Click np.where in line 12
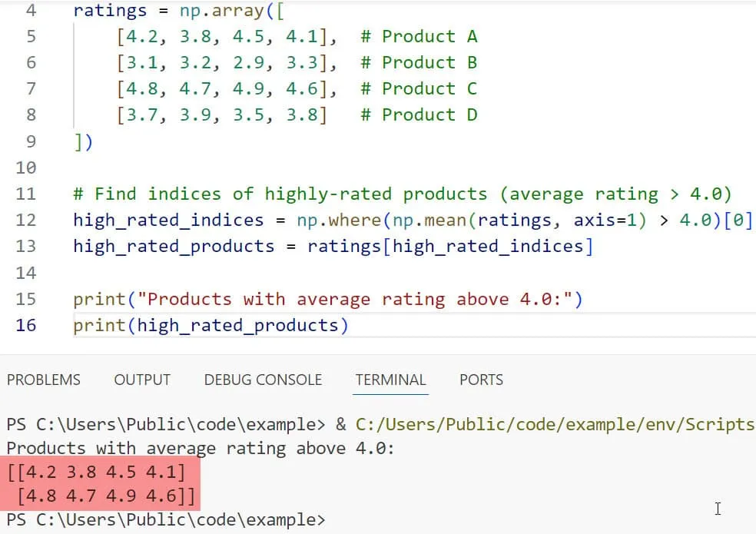Image resolution: width=756 pixels, height=534 pixels. click(x=339, y=220)
